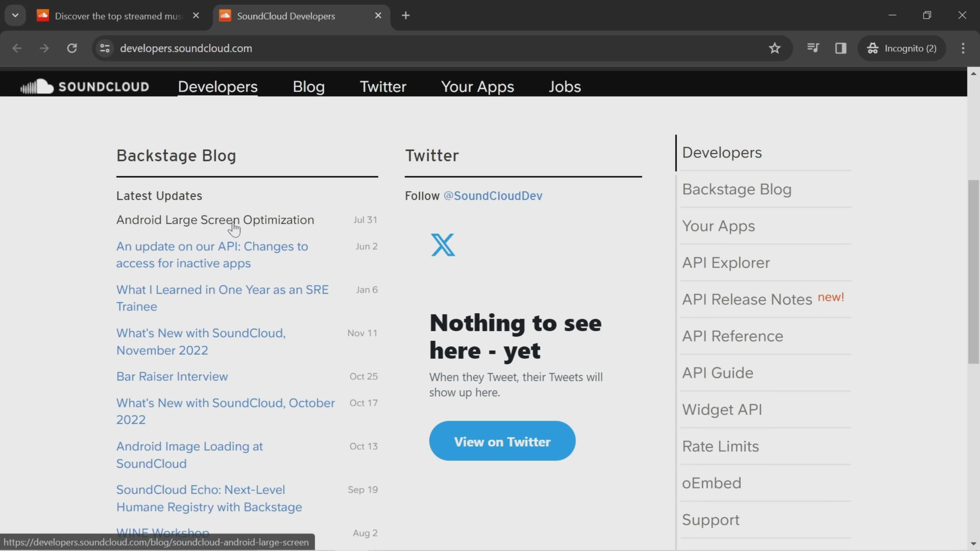Open a new tab with the plus icon

tap(406, 16)
